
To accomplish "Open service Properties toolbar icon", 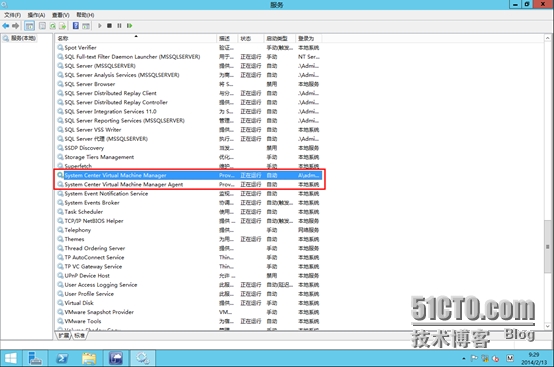I will click(x=42, y=26).
